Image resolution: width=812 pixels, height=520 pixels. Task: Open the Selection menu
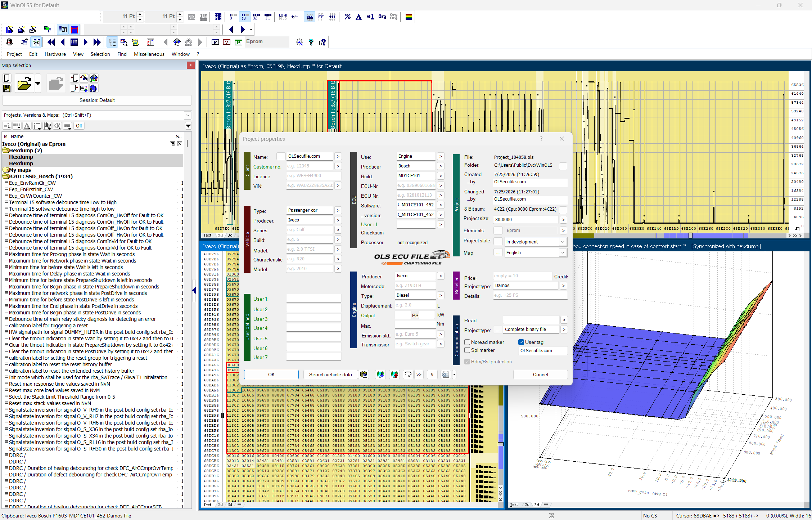tap(100, 54)
